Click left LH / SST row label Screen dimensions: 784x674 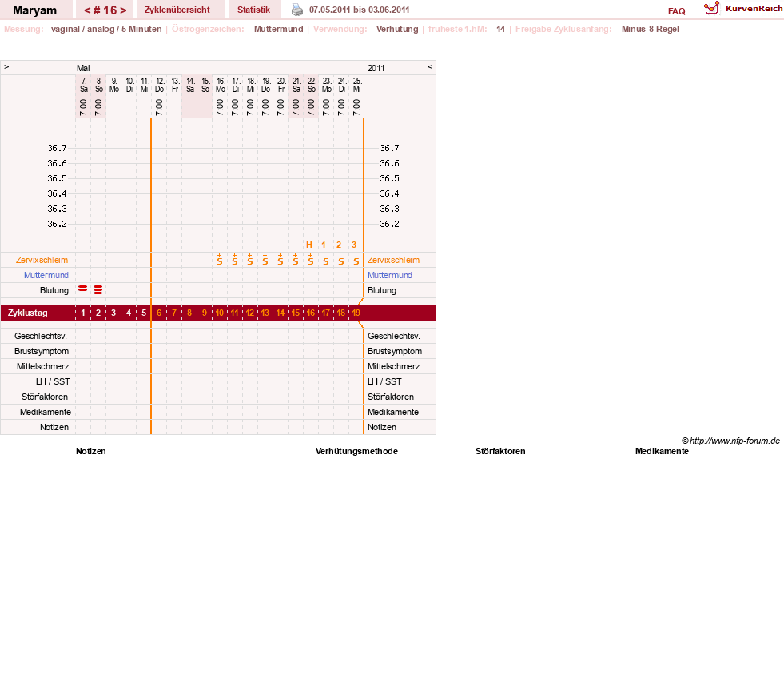click(x=53, y=381)
